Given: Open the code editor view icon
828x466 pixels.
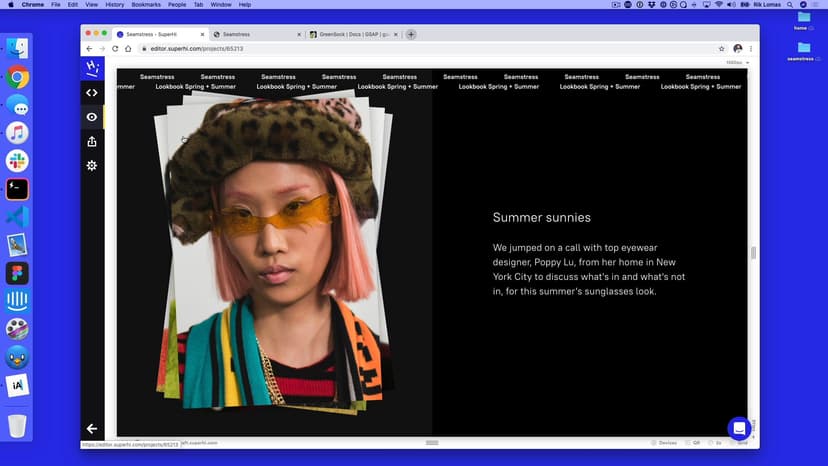Looking at the screenshot, I should pos(92,93).
